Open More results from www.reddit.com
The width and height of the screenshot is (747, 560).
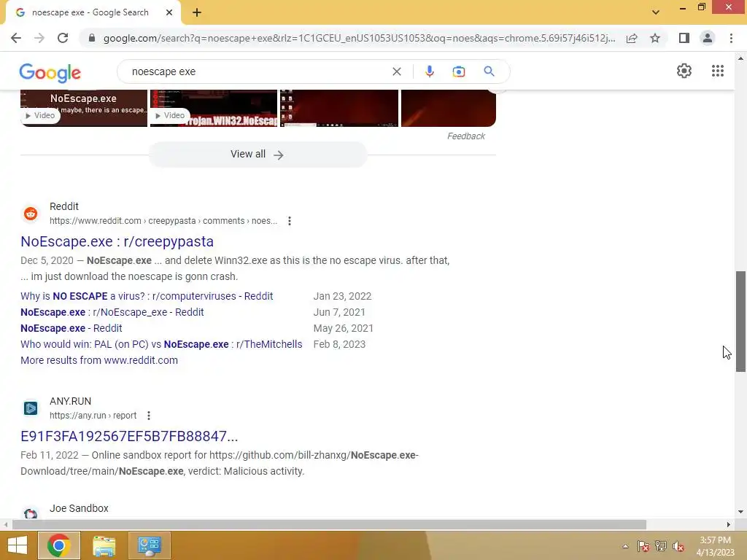point(99,360)
